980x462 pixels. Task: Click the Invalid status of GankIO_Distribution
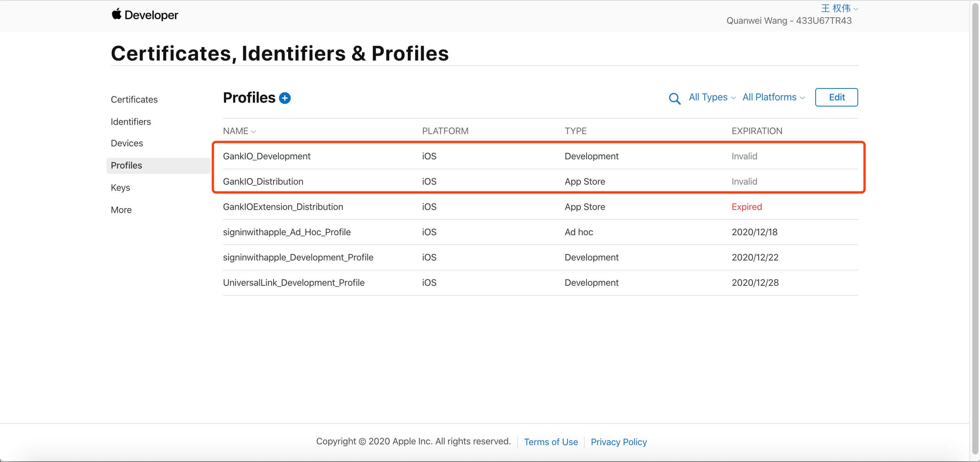744,182
